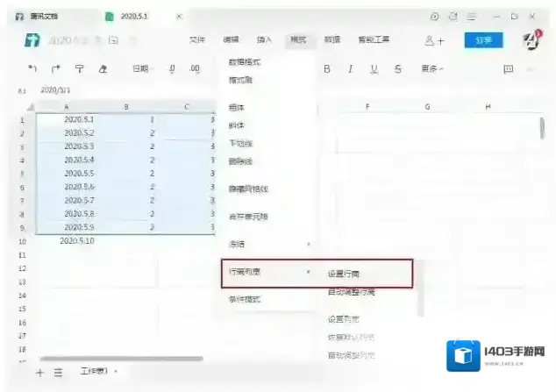
Task: Open the 编辑 menu
Action: [231, 39]
